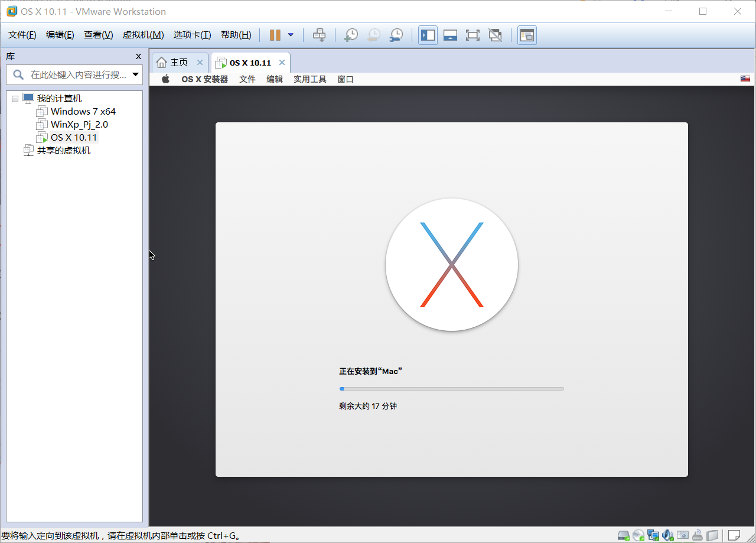Open the power options dropdown arrow
This screenshot has height=543, width=756.
point(291,35)
